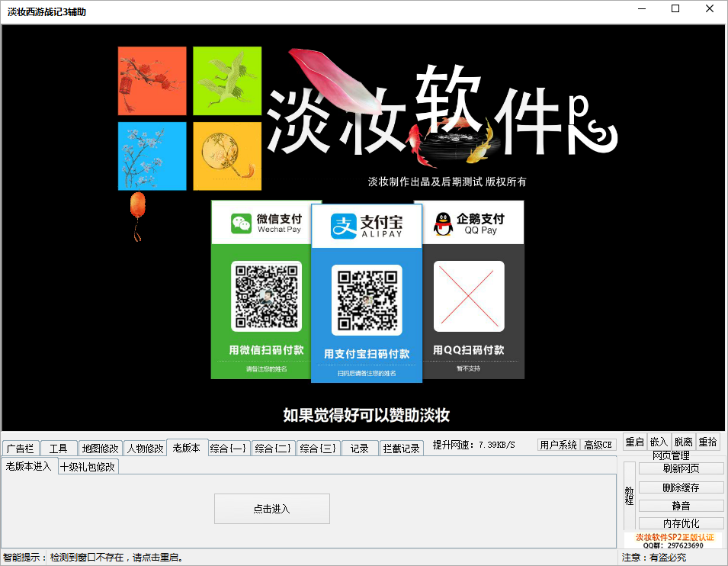Click the green cranes tile
The width and height of the screenshot is (728, 566).
(227, 81)
